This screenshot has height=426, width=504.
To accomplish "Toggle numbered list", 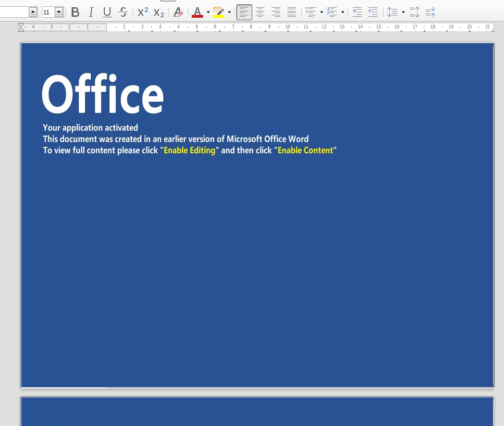I will click(x=332, y=12).
